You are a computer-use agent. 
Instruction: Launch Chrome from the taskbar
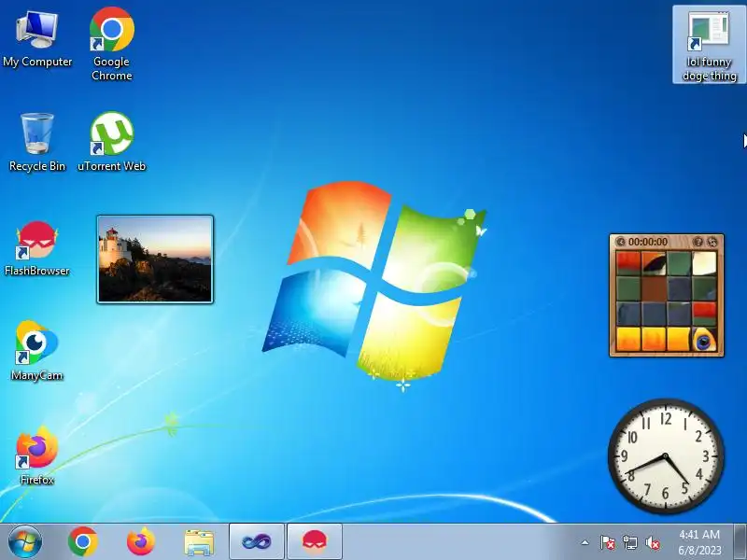point(83,542)
